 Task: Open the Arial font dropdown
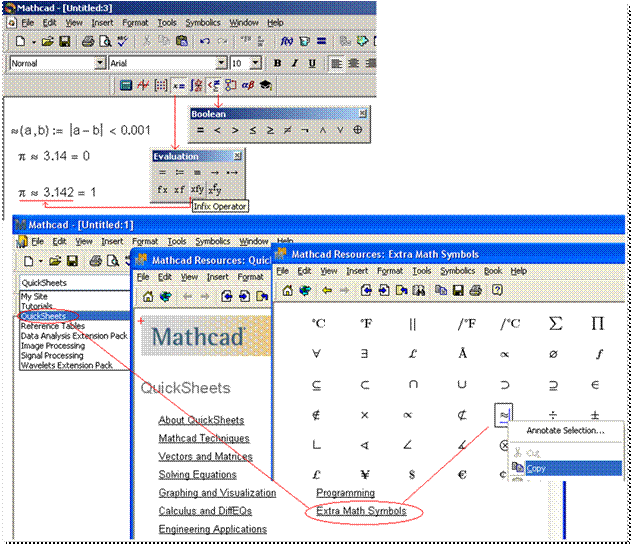(221, 63)
